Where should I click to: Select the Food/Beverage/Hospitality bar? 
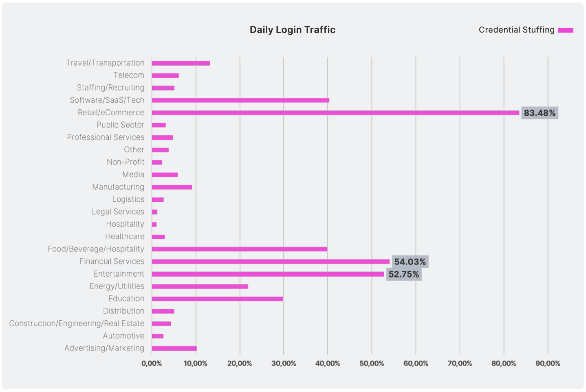point(240,249)
